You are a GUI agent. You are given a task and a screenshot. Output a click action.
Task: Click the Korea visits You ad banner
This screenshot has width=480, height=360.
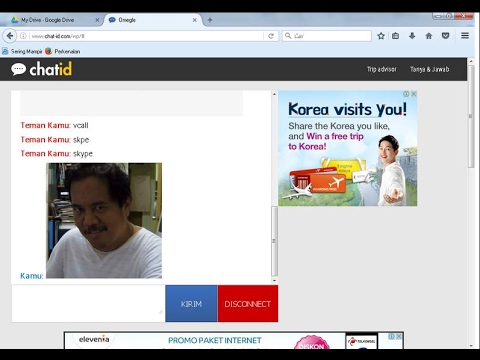click(x=347, y=148)
